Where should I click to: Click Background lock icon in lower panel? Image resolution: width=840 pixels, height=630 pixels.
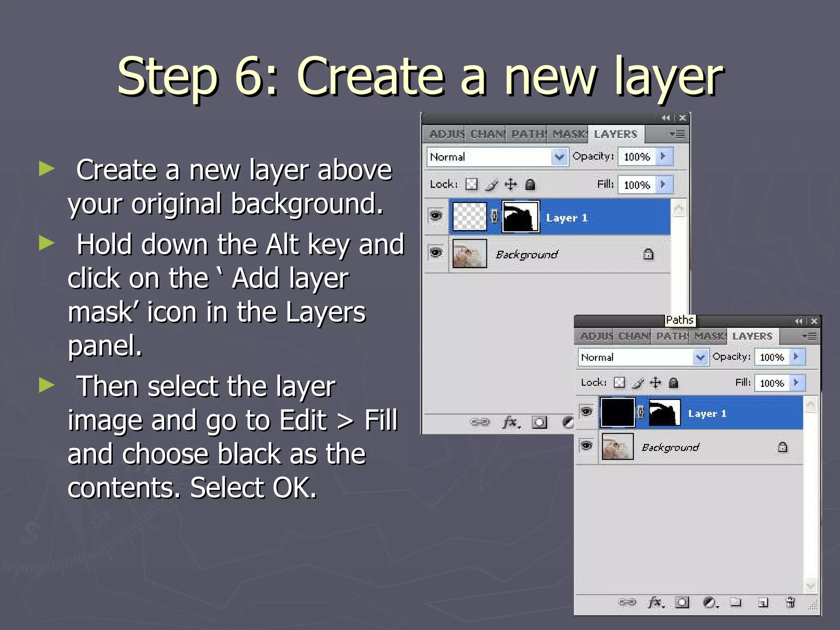click(783, 446)
